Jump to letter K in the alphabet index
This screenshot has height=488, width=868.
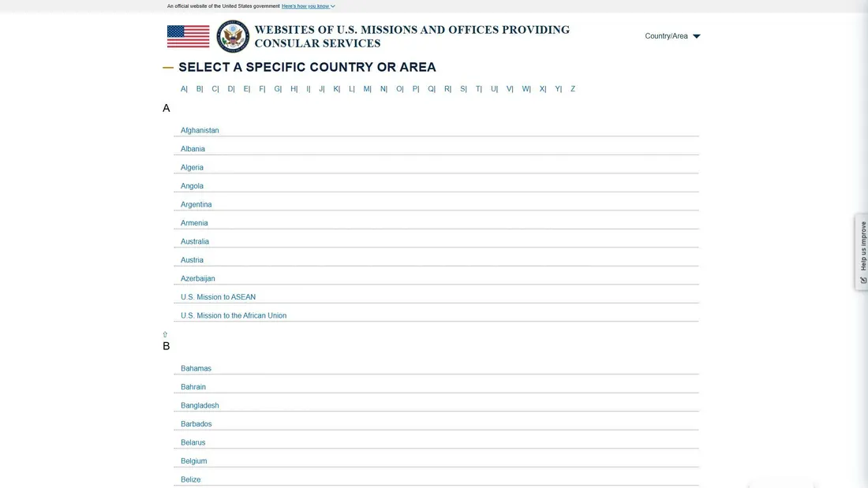click(337, 88)
